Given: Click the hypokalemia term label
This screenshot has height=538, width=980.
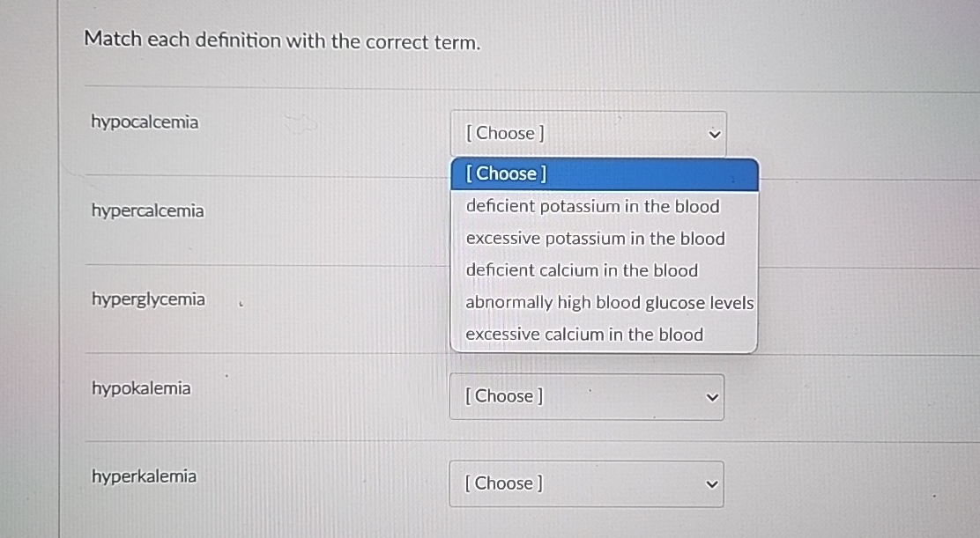Looking at the screenshot, I should [x=141, y=388].
